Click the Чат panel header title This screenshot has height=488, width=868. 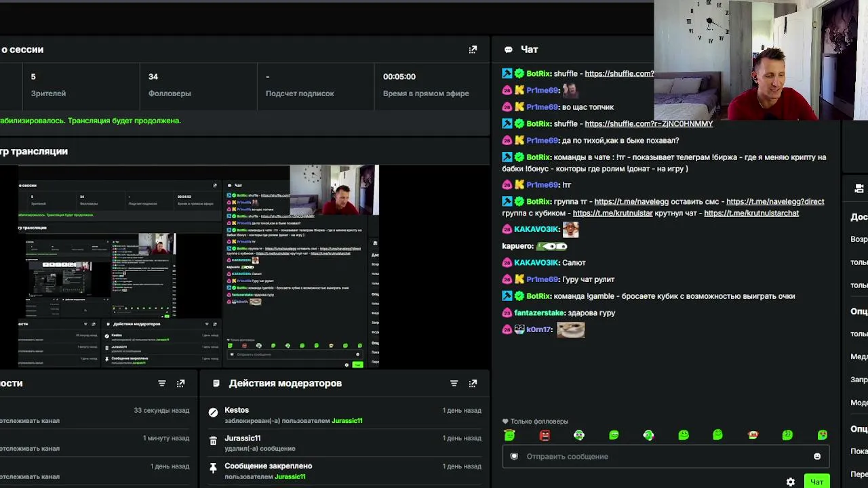(x=529, y=49)
